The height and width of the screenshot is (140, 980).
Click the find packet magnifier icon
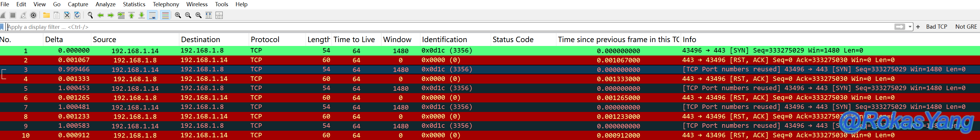(90, 15)
